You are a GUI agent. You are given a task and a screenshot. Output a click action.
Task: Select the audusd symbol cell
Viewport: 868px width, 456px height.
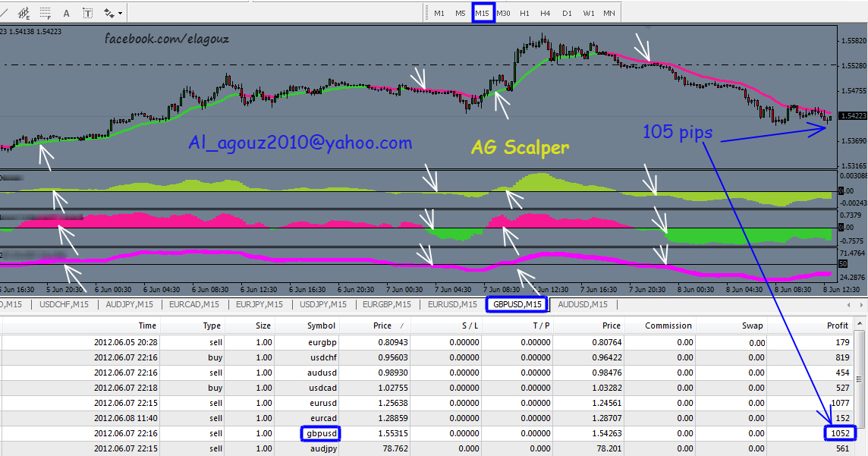(x=322, y=373)
